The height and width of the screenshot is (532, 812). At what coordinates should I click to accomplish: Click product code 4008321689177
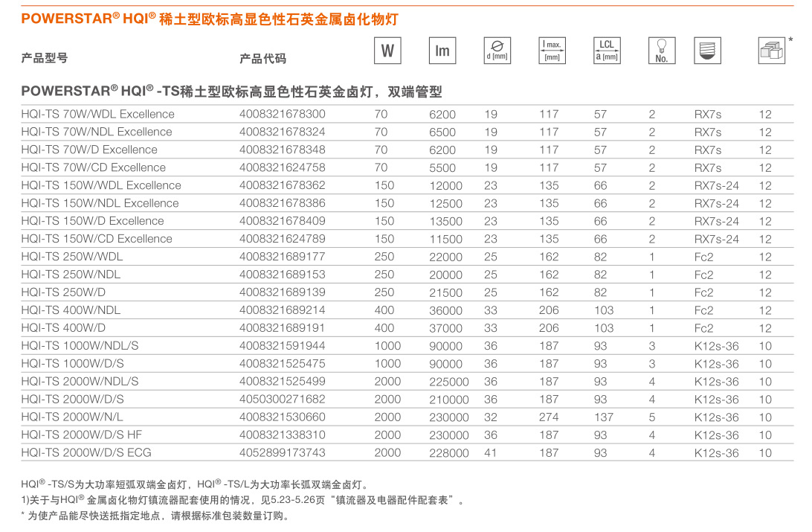pos(283,257)
